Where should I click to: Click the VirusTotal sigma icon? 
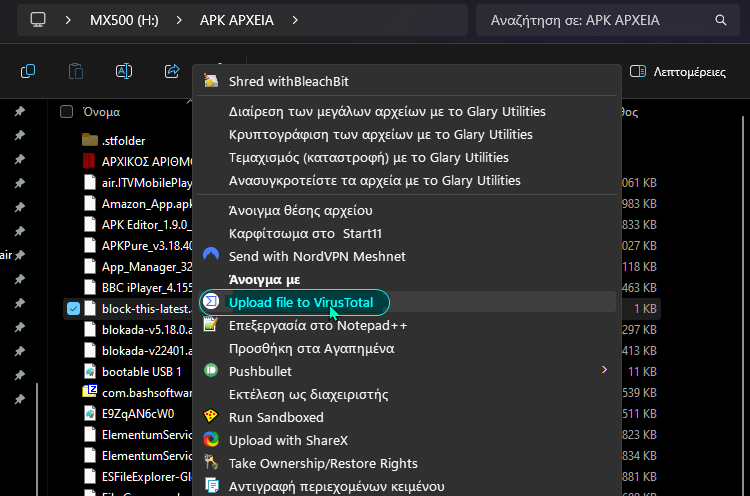[211, 301]
